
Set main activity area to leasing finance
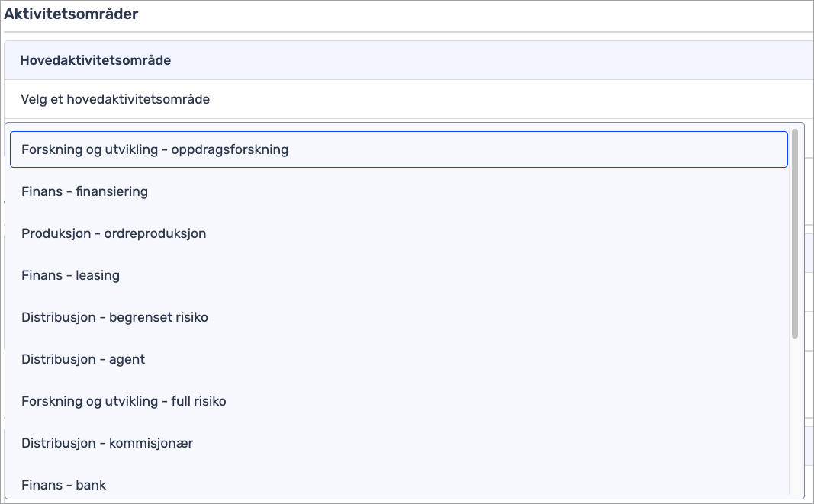70,275
